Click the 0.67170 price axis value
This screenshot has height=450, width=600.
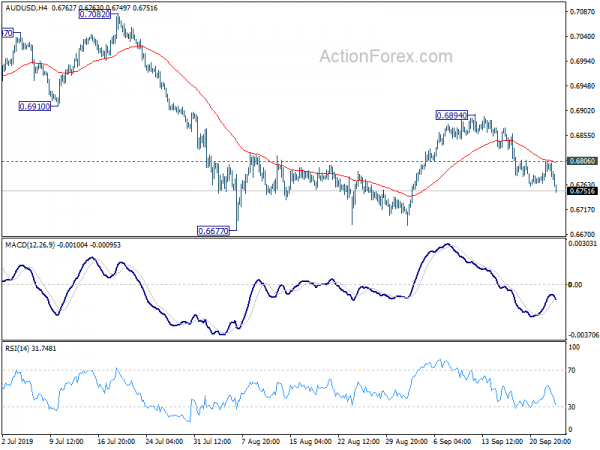582,210
